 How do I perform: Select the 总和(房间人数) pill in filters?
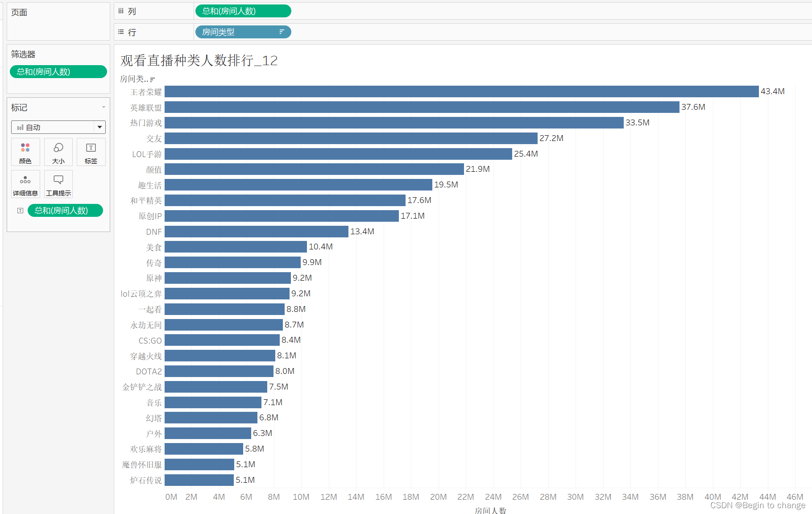click(58, 72)
